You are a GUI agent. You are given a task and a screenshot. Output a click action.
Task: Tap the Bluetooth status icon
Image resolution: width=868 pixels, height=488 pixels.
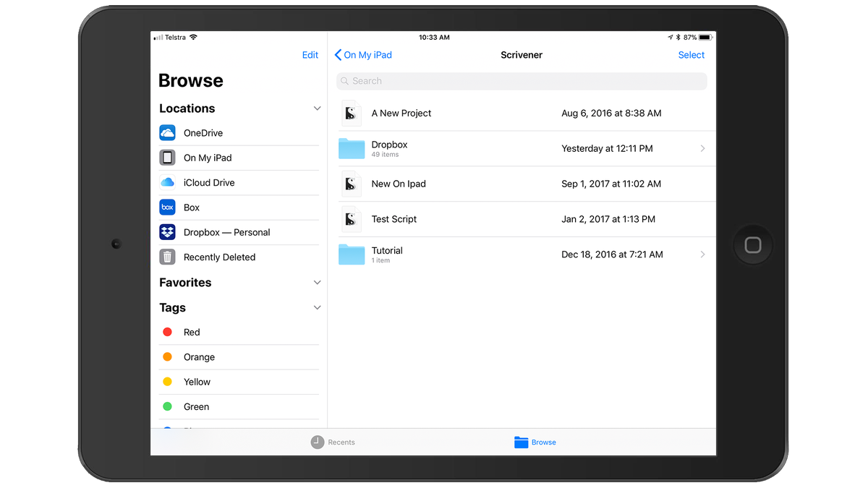(678, 38)
